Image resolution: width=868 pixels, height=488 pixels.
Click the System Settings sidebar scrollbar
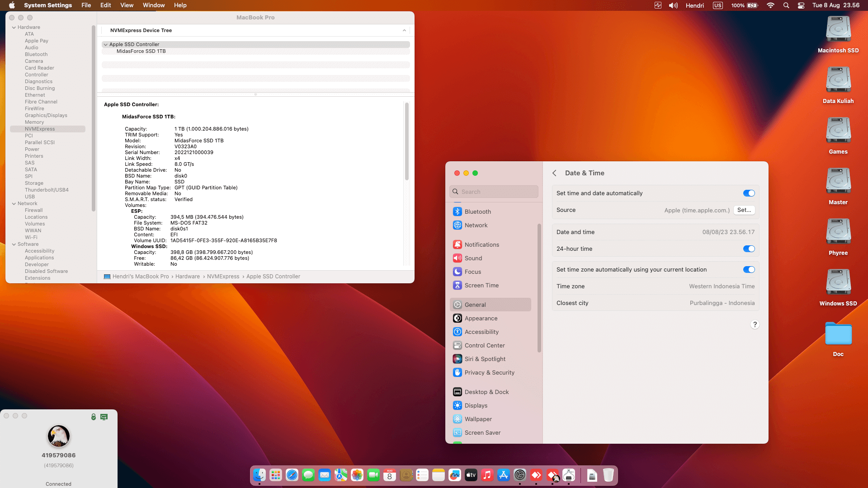(539, 287)
